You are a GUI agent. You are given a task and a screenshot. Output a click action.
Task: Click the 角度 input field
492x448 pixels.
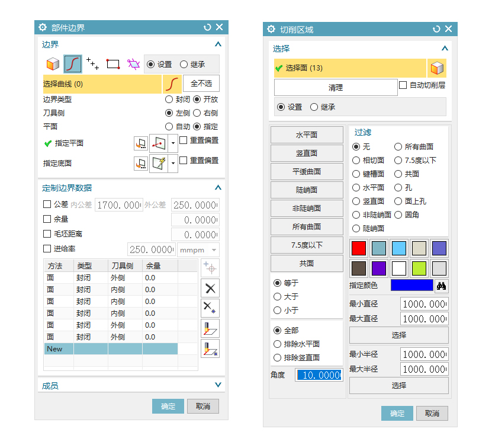click(320, 375)
